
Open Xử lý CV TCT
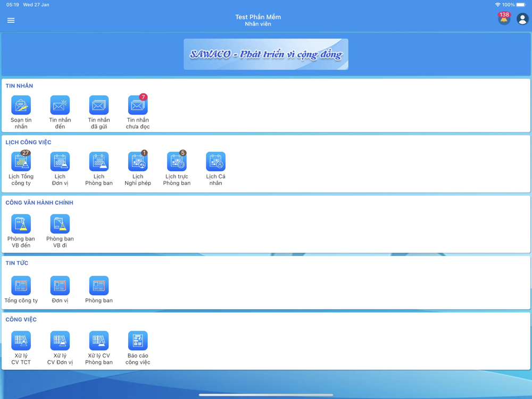point(21,340)
